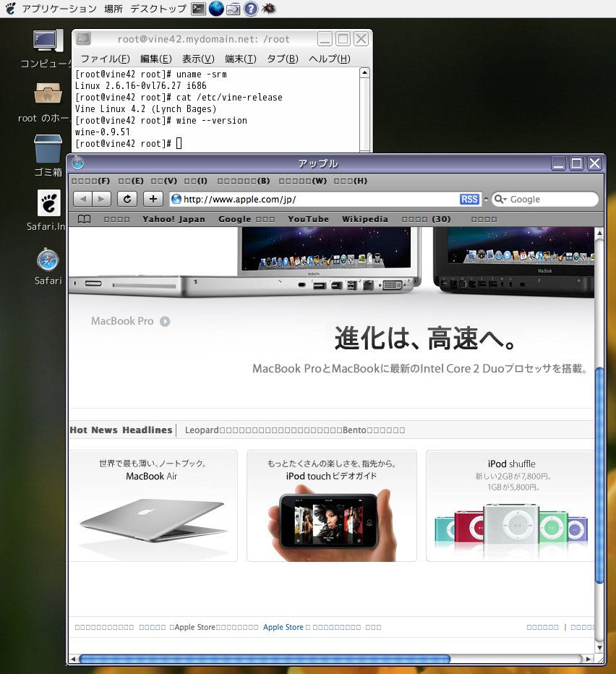Click the scroll-left arrow of Safari's horizontal scrollbar
The width and height of the screenshot is (616, 674).
pyautogui.click(x=73, y=659)
